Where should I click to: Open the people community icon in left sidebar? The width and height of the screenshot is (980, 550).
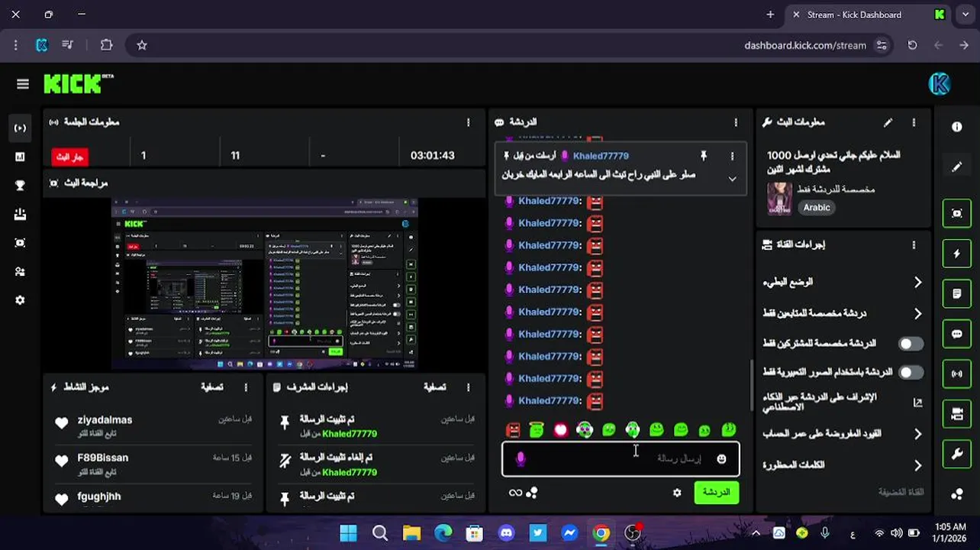21,271
